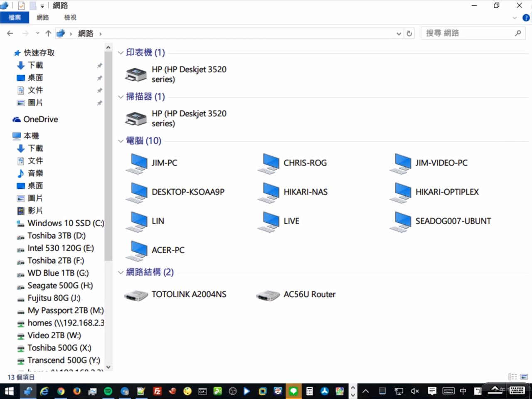Switch to details view in status bar
The image size is (532, 399).
513,377
